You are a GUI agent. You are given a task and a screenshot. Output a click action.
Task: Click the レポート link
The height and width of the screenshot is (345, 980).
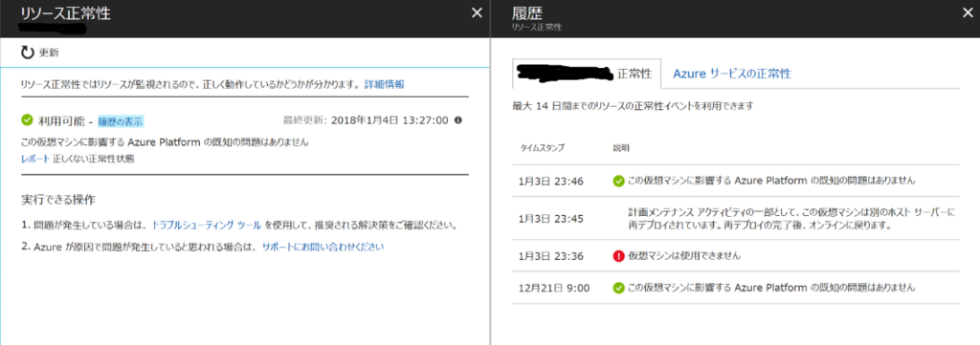(35, 159)
